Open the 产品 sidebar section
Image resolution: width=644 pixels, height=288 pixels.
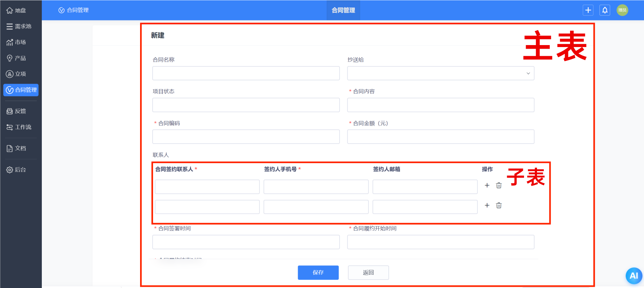[16, 58]
